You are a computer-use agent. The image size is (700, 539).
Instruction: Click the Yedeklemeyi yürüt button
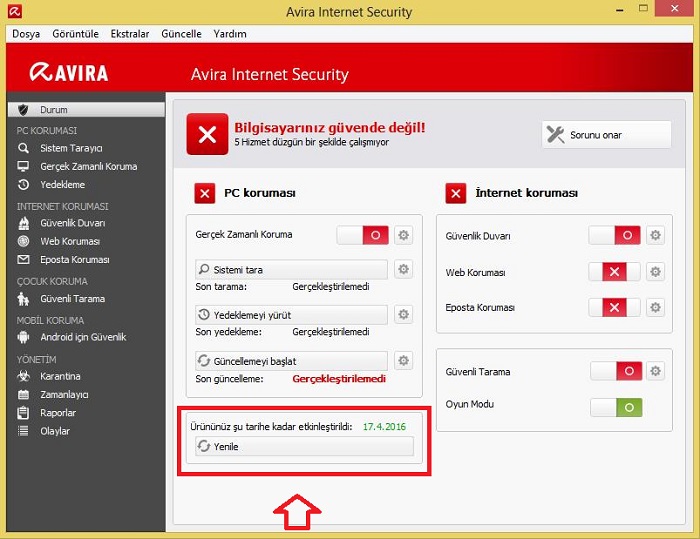coord(291,315)
